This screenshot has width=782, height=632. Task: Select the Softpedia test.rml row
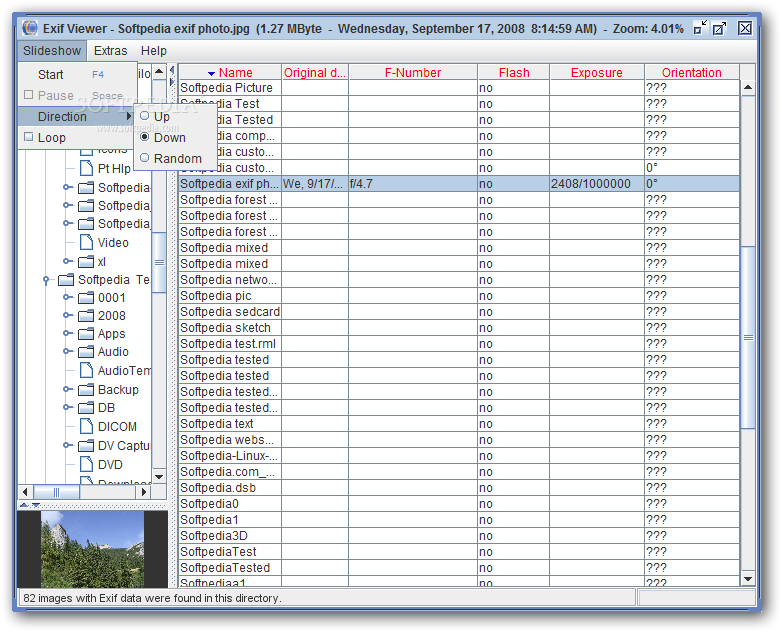[x=459, y=344]
